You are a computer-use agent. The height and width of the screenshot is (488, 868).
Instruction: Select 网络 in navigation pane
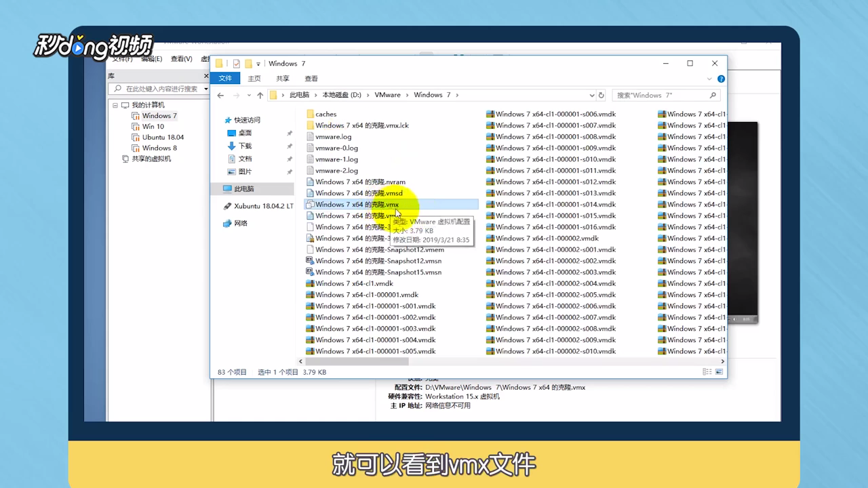click(241, 224)
